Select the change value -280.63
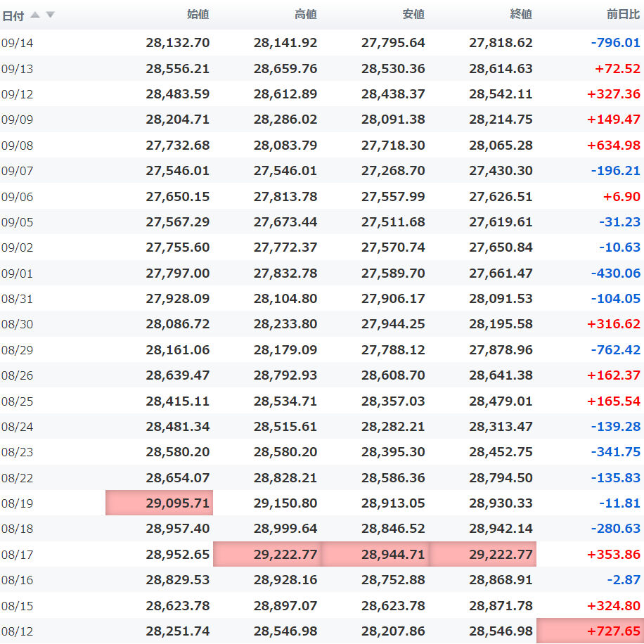 click(615, 529)
